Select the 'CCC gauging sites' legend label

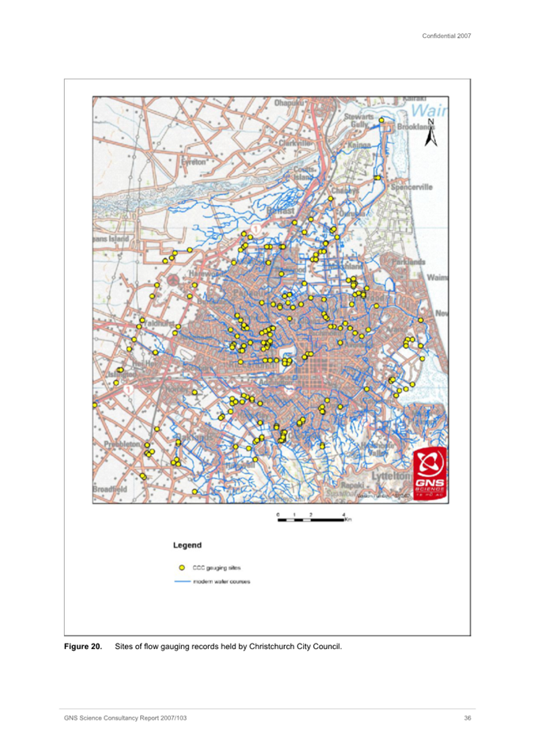pyautogui.click(x=217, y=568)
